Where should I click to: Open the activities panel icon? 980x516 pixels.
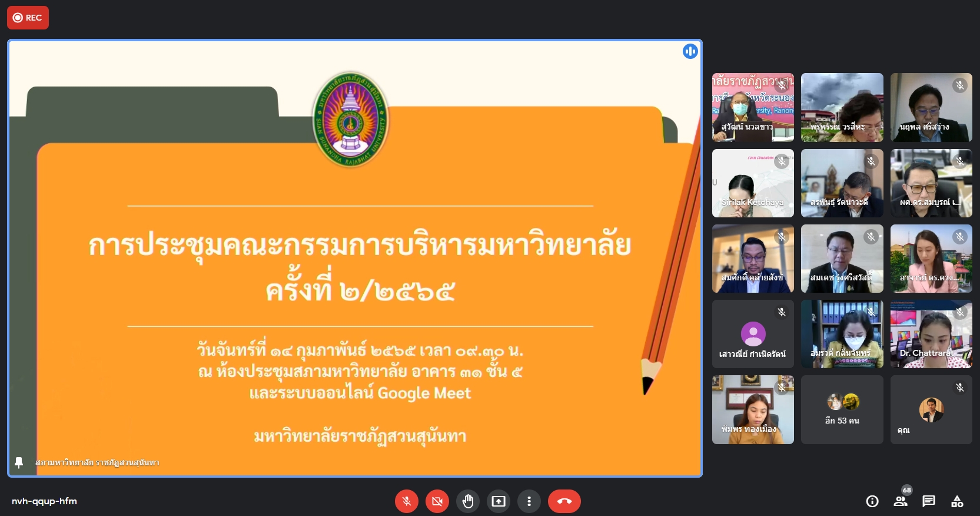[x=957, y=501]
